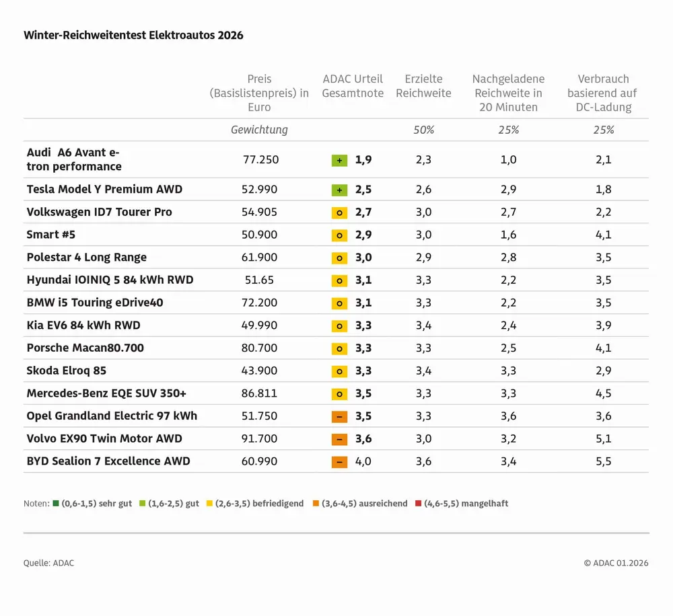
Task: Click the yellow circle icon in Mercedes-Benz EQE row
Action: tap(339, 393)
